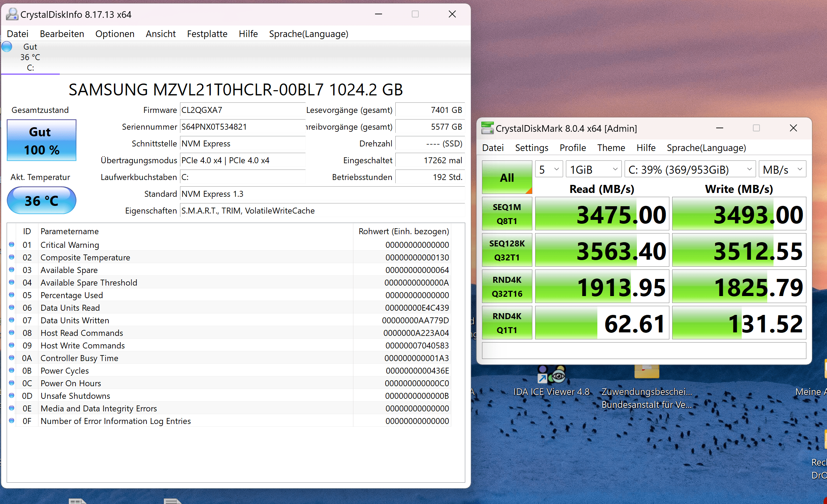Click status dot of Data Units Written row
Image resolution: width=827 pixels, height=504 pixels.
[12, 320]
